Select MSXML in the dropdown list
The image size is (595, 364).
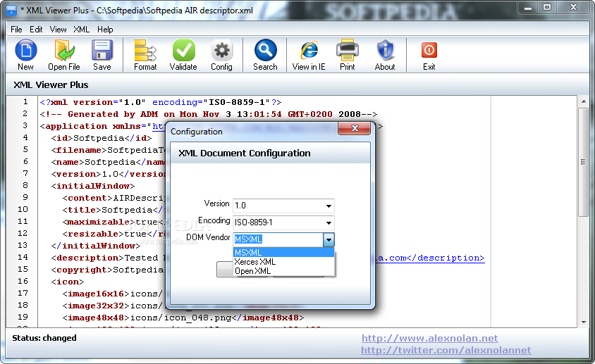(283, 253)
